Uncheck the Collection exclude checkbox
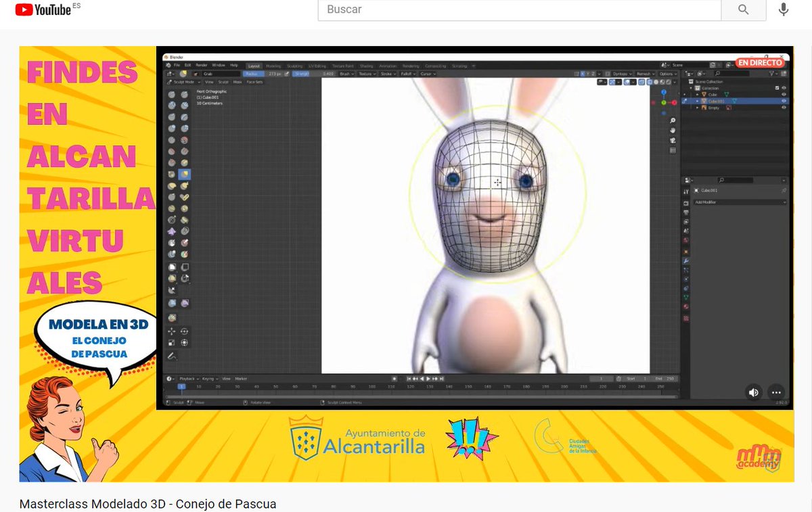 [777, 88]
